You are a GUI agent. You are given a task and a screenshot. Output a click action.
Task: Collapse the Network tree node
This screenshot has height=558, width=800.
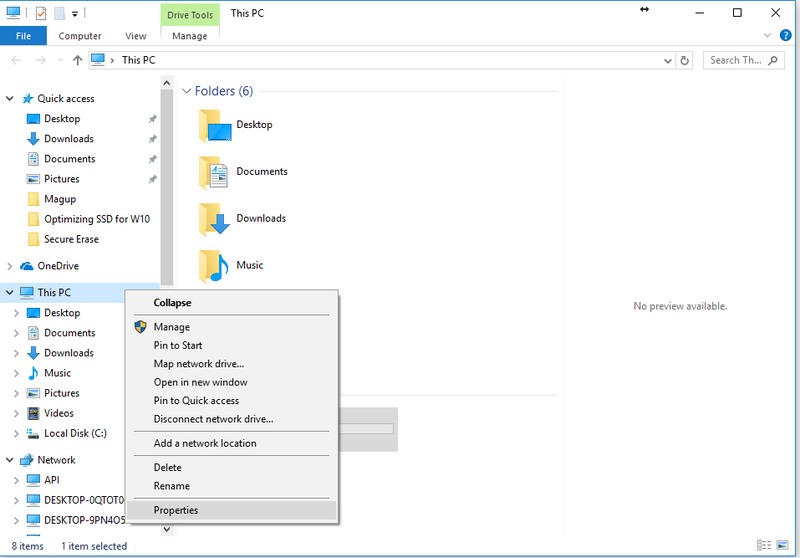(10, 460)
